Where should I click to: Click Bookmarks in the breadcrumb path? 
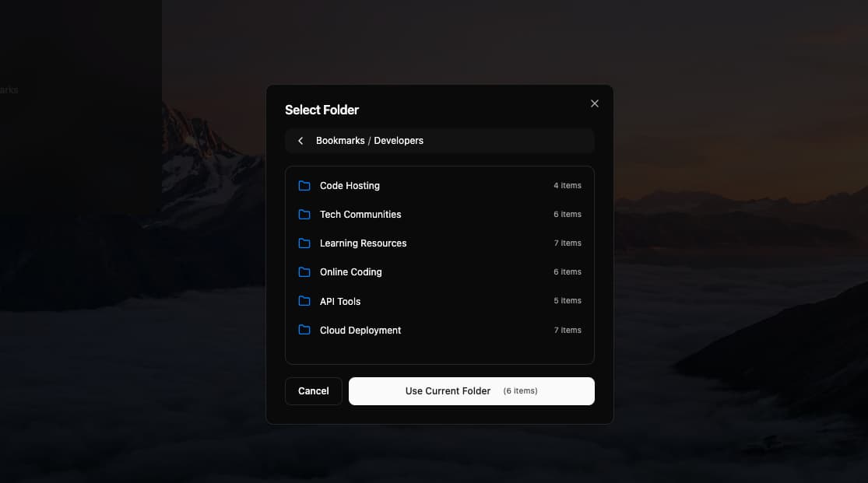tap(340, 140)
